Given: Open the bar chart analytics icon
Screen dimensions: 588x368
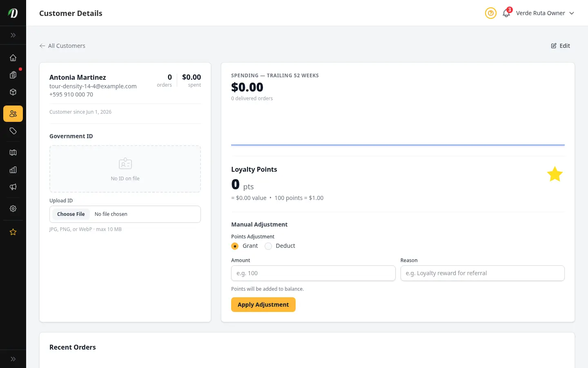Looking at the screenshot, I should click(x=13, y=170).
